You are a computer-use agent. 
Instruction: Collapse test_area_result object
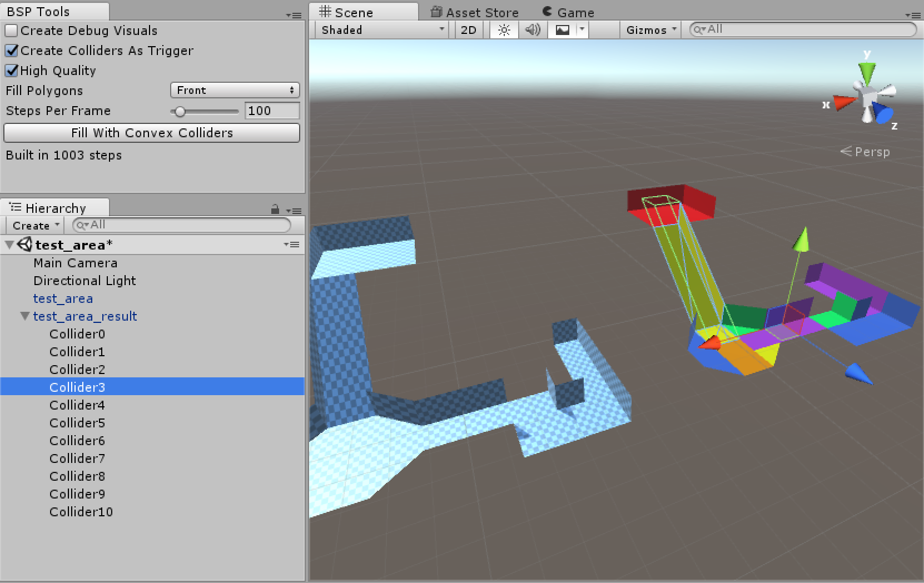25,316
